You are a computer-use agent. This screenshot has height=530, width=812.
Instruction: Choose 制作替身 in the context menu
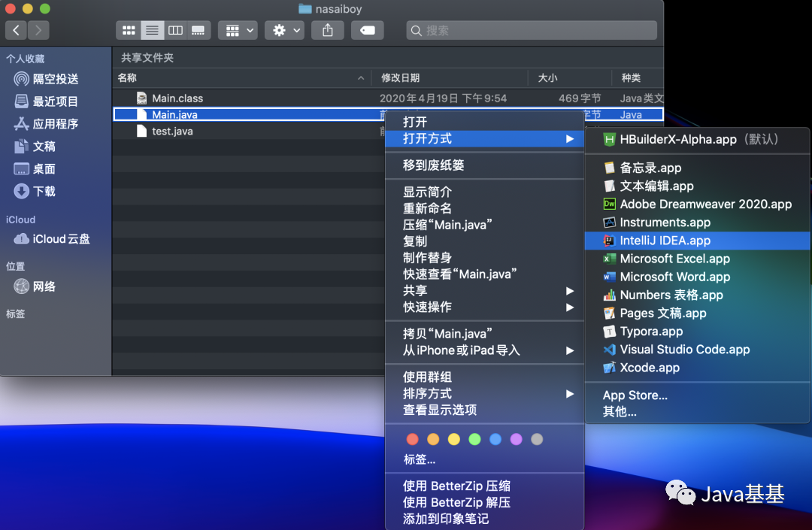click(x=485, y=258)
